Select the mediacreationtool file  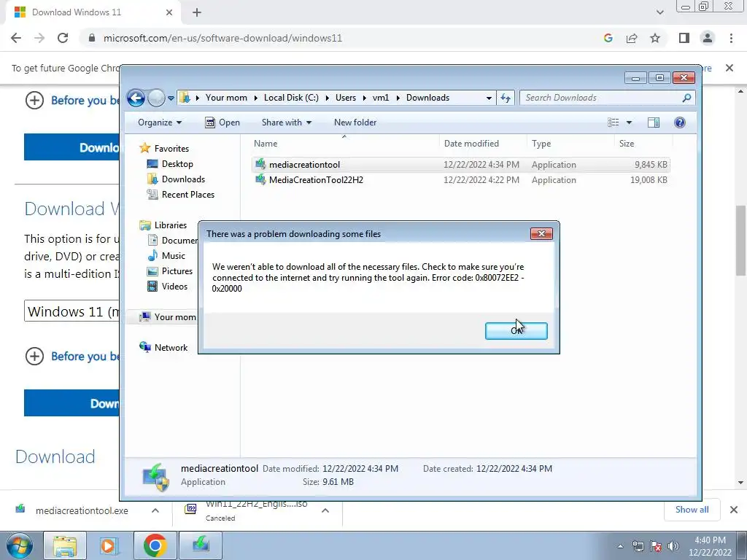(461, 165)
